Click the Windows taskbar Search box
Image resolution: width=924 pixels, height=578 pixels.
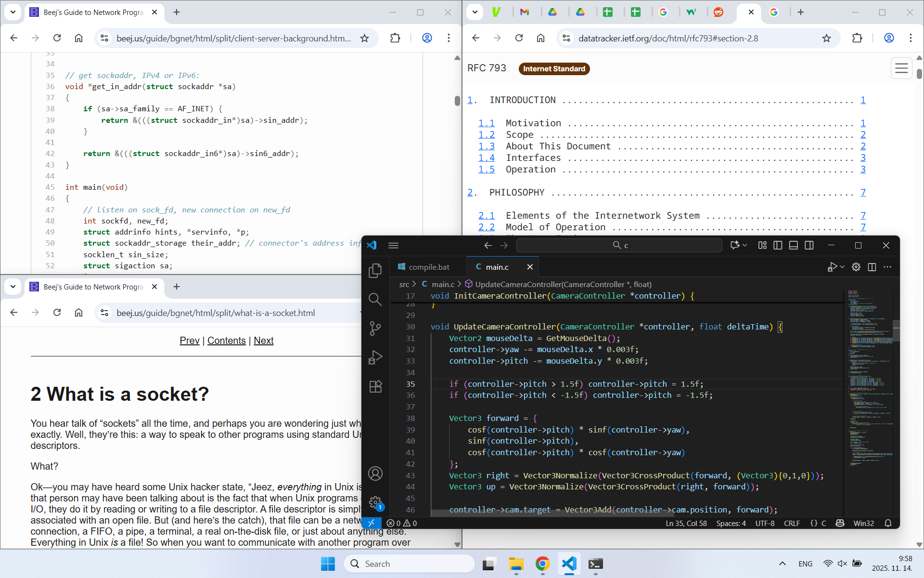coord(409,564)
